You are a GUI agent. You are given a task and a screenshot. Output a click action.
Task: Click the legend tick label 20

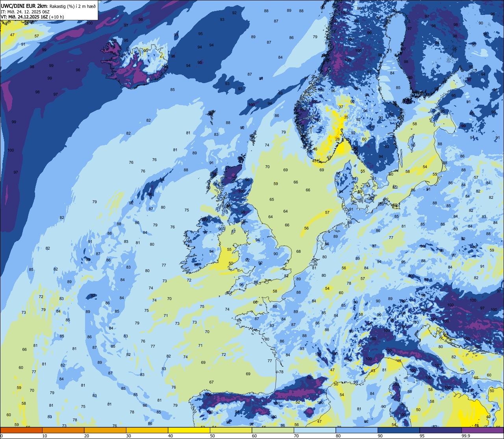[87, 436]
